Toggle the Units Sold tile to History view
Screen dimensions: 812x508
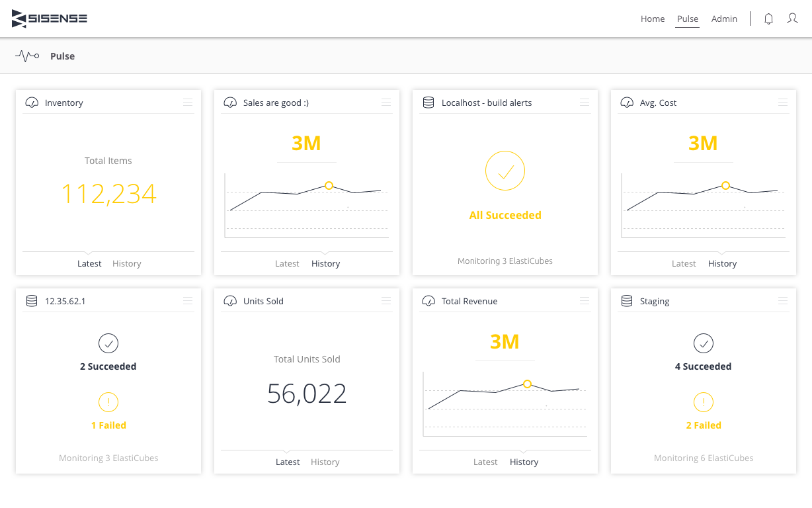(325, 462)
